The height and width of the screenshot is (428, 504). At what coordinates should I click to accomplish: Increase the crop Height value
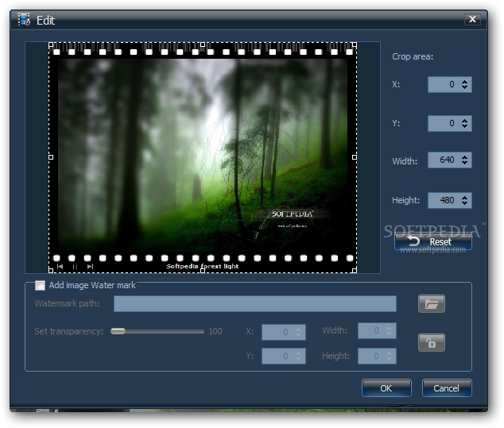[464, 198]
